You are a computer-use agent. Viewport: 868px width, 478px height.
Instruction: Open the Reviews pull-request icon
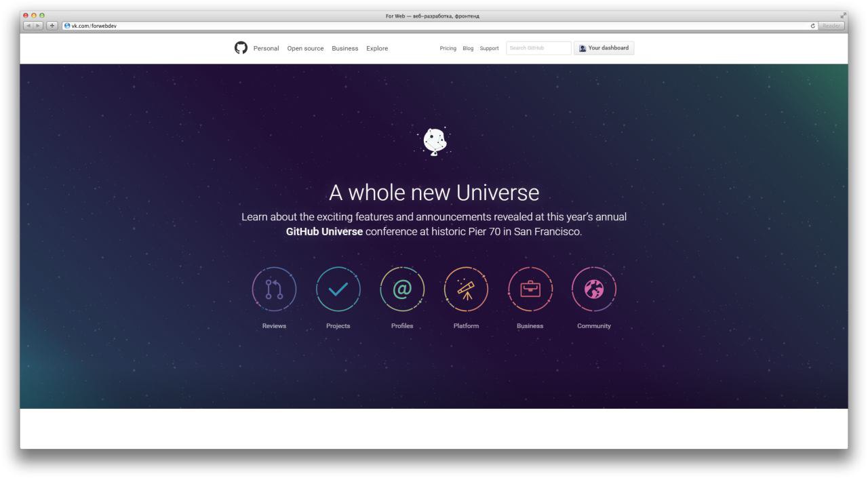pyautogui.click(x=274, y=290)
